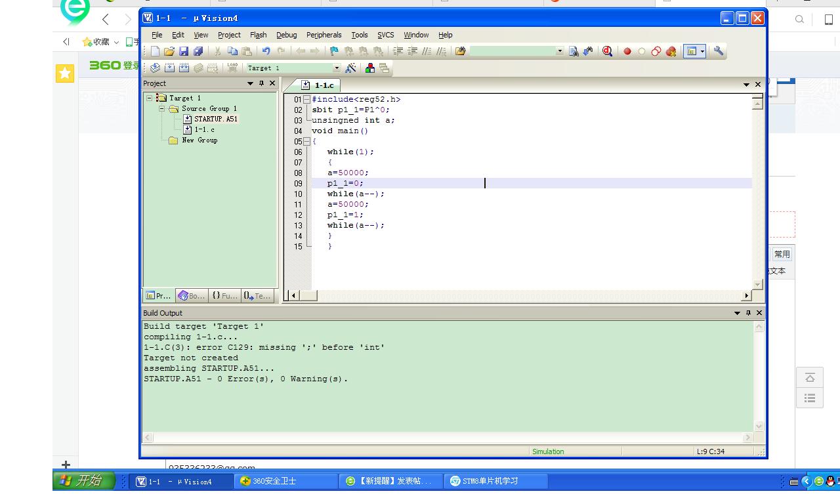Toggle pin on Project panel
Viewport: 840px width, 504px height.
click(x=261, y=83)
